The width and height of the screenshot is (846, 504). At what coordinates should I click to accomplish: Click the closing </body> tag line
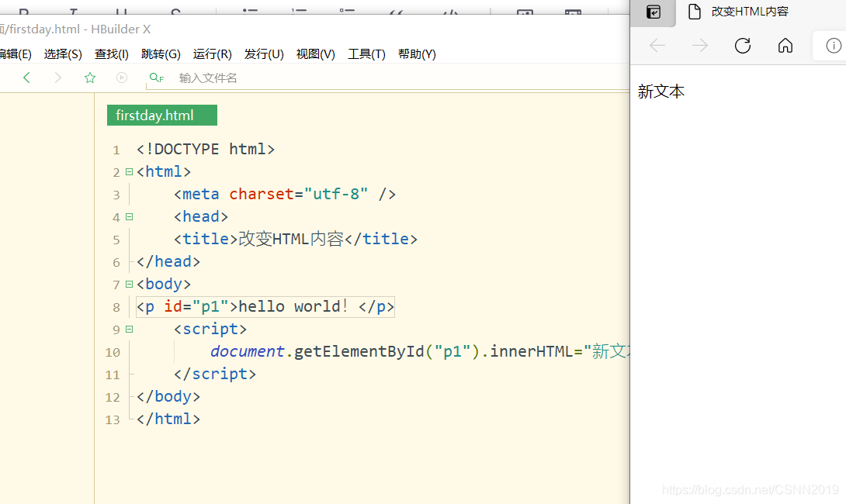click(x=168, y=397)
